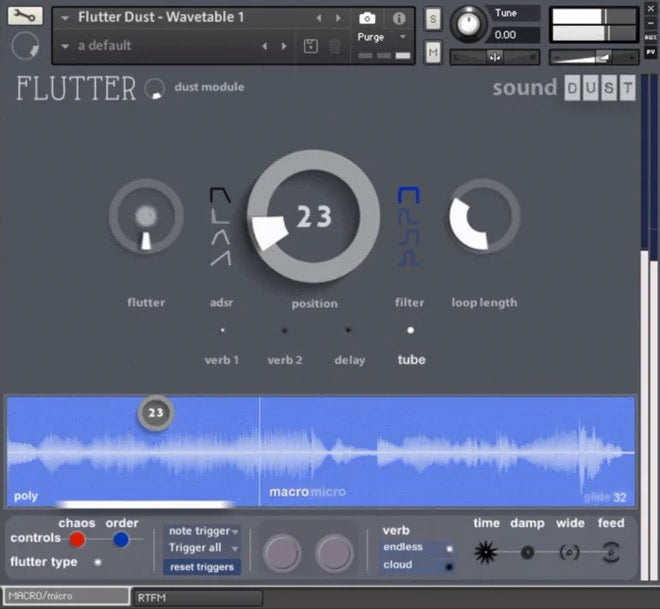The height and width of the screenshot is (609, 660).
Task: Click the wrench edit icon
Action: [x=25, y=16]
